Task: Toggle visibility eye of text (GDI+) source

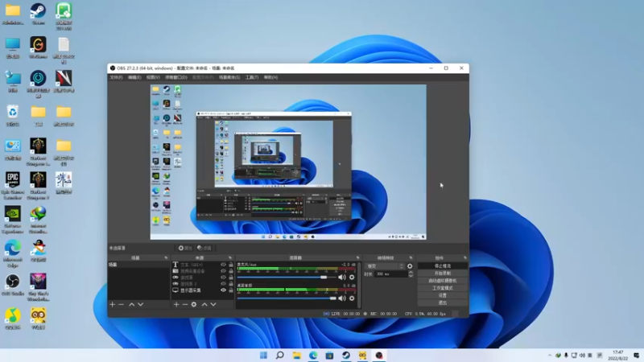Action: (x=223, y=265)
